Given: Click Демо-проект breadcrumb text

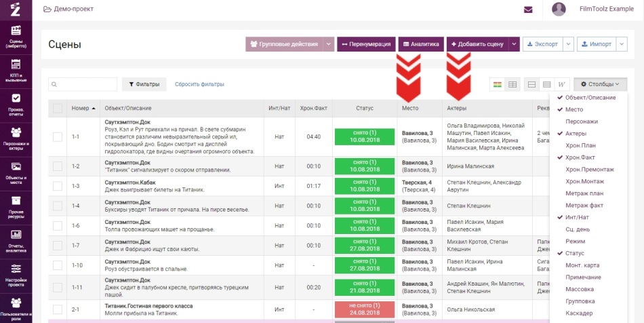Looking at the screenshot, I should (x=74, y=9).
